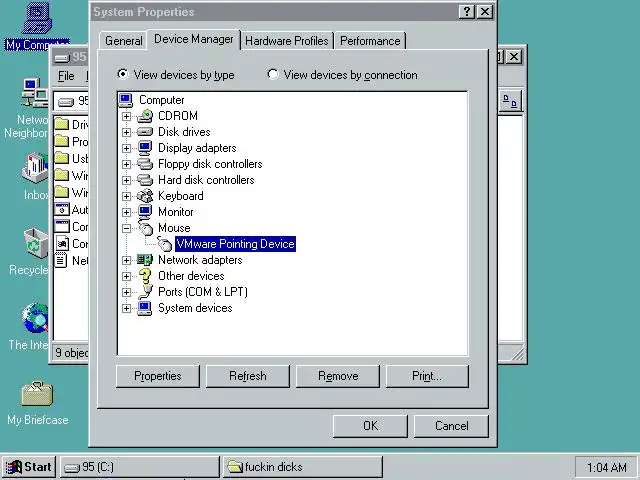640x480 pixels.
Task: Click the System devices computer icon
Action: click(145, 308)
